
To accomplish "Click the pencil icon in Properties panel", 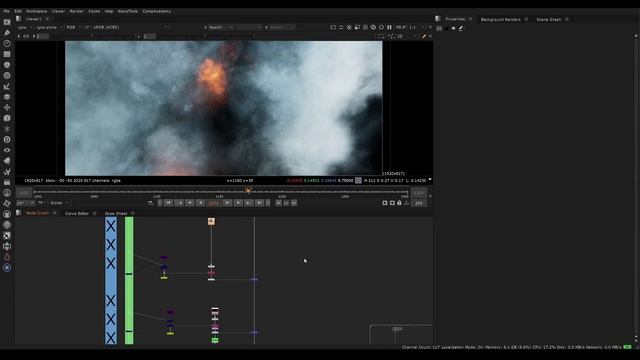I will tap(461, 28).
